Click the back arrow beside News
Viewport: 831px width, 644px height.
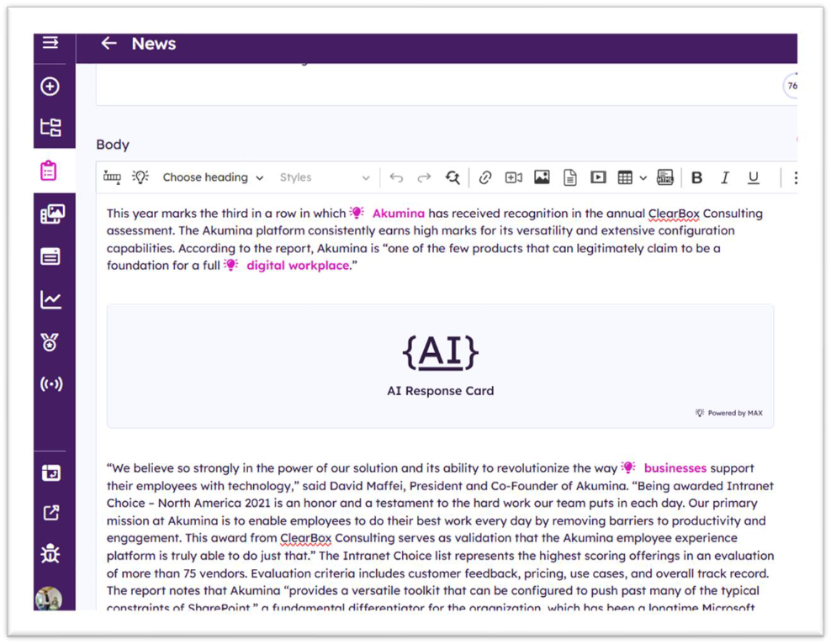(109, 44)
